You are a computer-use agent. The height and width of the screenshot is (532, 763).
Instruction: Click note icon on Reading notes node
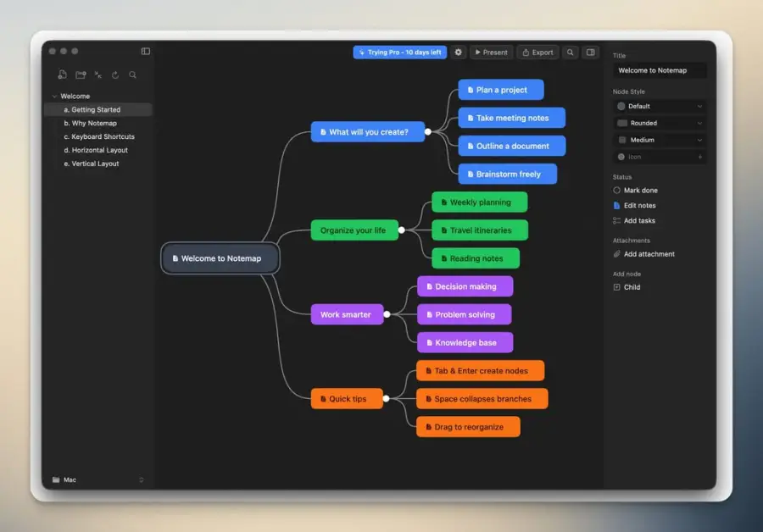pos(443,258)
